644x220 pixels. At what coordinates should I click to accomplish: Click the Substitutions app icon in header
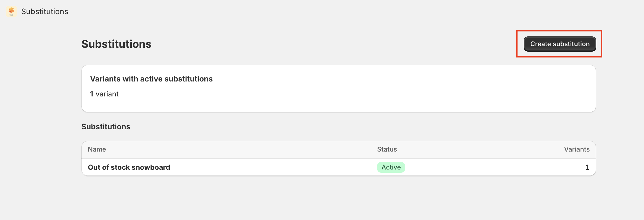tap(11, 11)
